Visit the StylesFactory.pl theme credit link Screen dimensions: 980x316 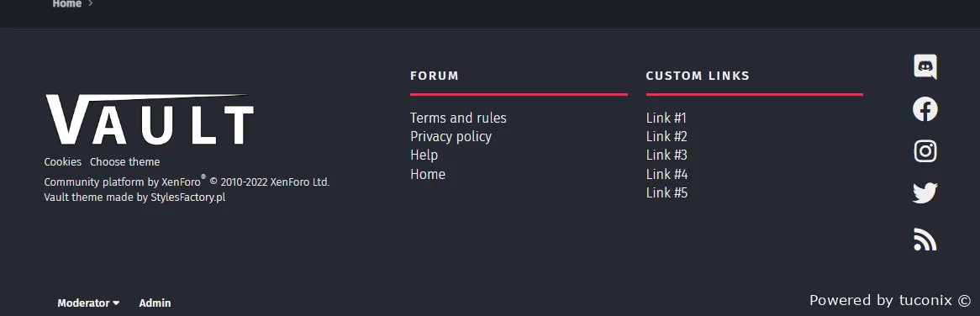[187, 197]
